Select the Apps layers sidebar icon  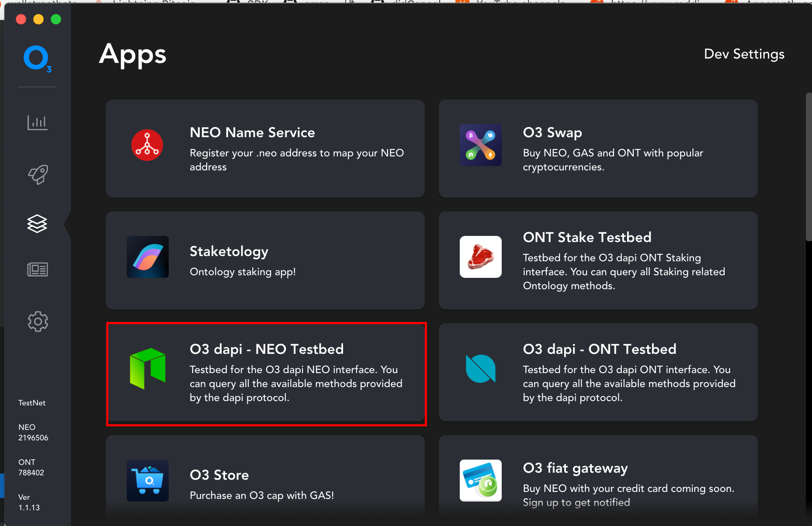point(37,224)
